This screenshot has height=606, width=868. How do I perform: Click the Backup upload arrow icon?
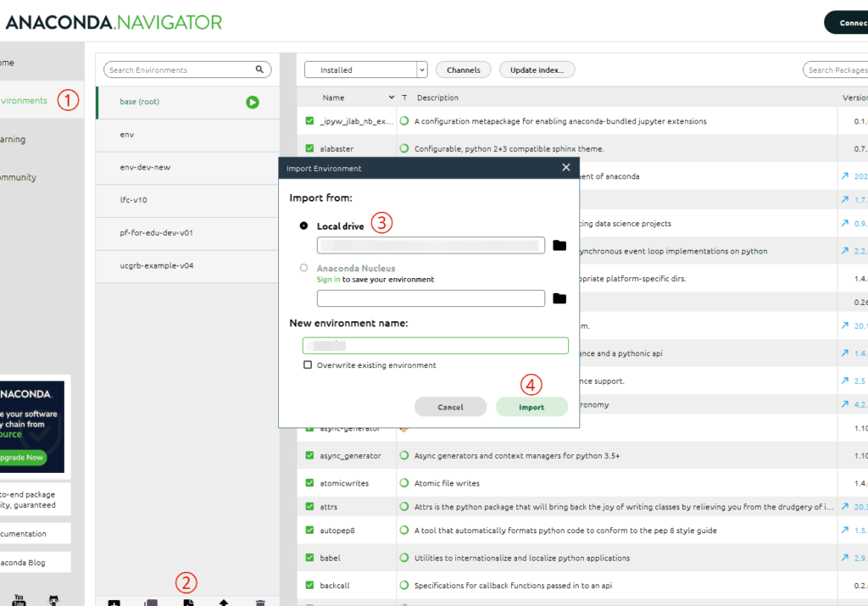click(224, 603)
